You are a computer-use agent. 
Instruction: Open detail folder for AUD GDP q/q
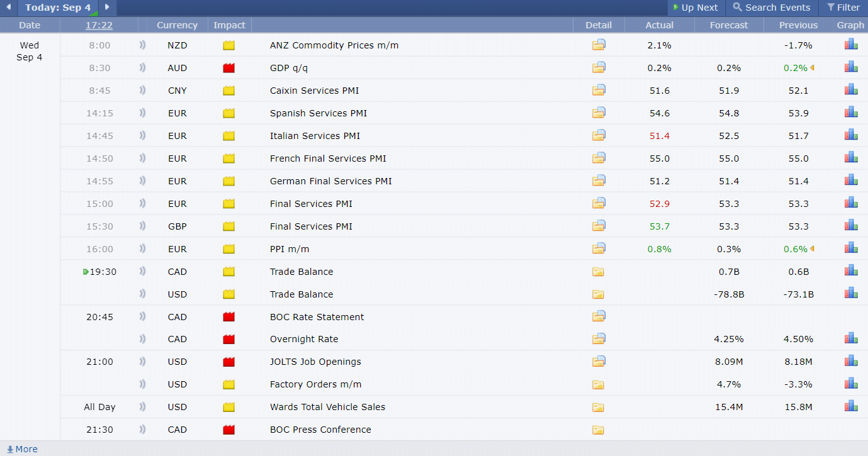(599, 68)
